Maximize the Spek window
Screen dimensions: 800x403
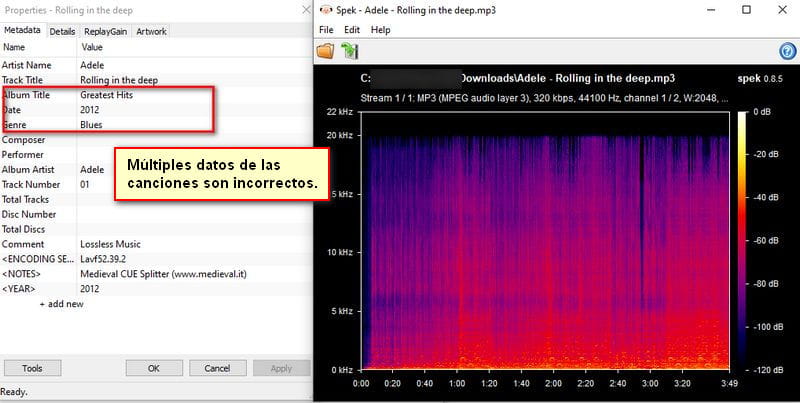746,10
